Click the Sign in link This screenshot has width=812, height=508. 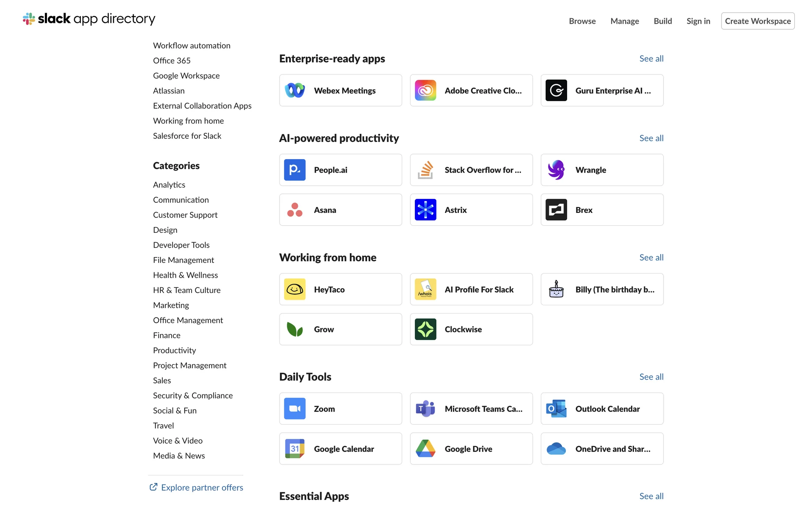click(x=698, y=21)
